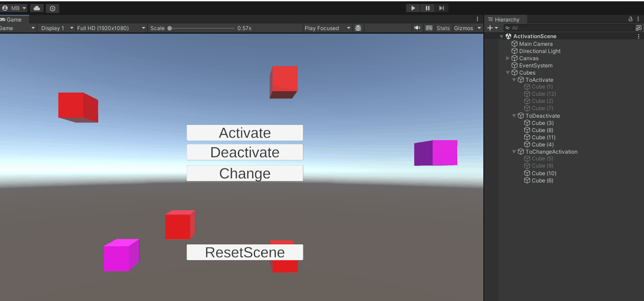
Task: Collapse the ActivationScene root
Action: (x=501, y=36)
